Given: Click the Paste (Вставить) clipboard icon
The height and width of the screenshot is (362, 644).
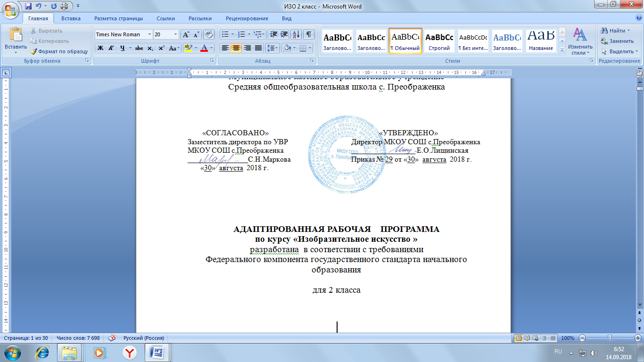Looking at the screenshot, I should tap(16, 34).
